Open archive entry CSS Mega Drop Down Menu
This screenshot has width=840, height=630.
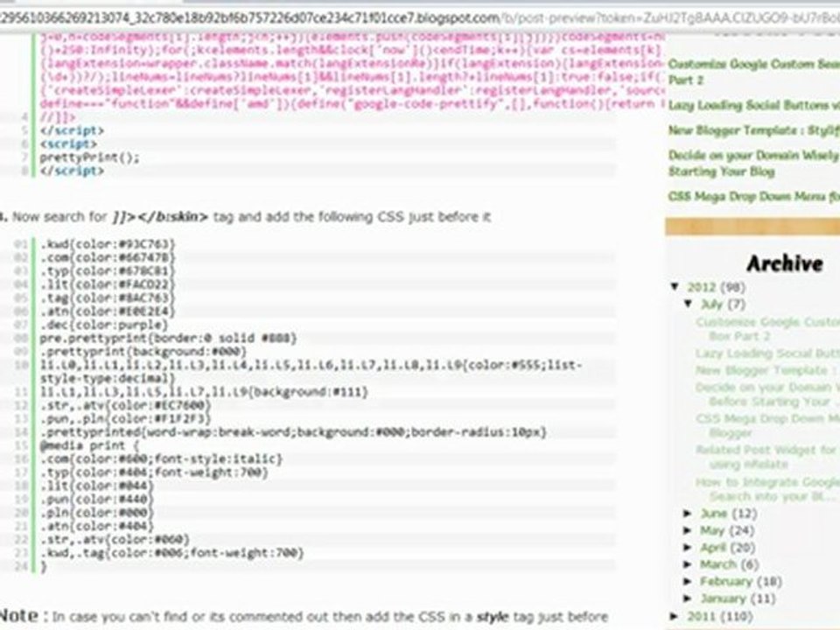click(767, 425)
